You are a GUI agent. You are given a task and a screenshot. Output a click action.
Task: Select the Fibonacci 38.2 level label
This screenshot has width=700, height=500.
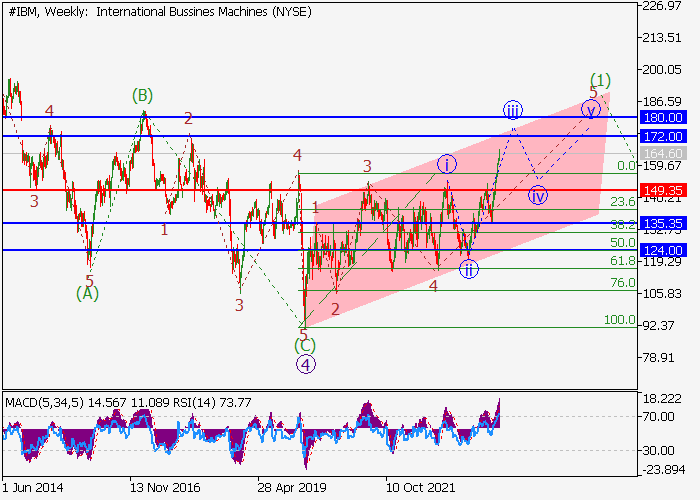point(623,225)
